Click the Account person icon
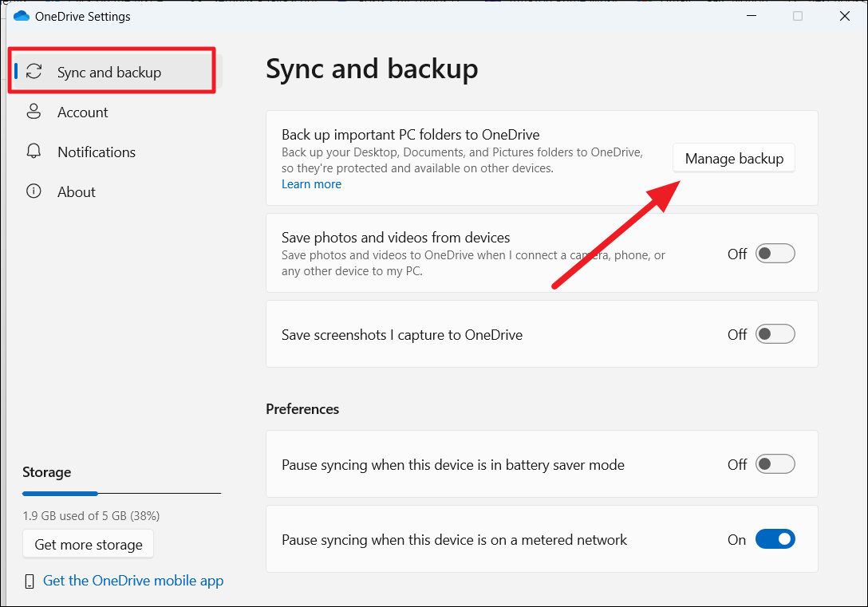Viewport: 868px width, 607px height. tap(34, 112)
